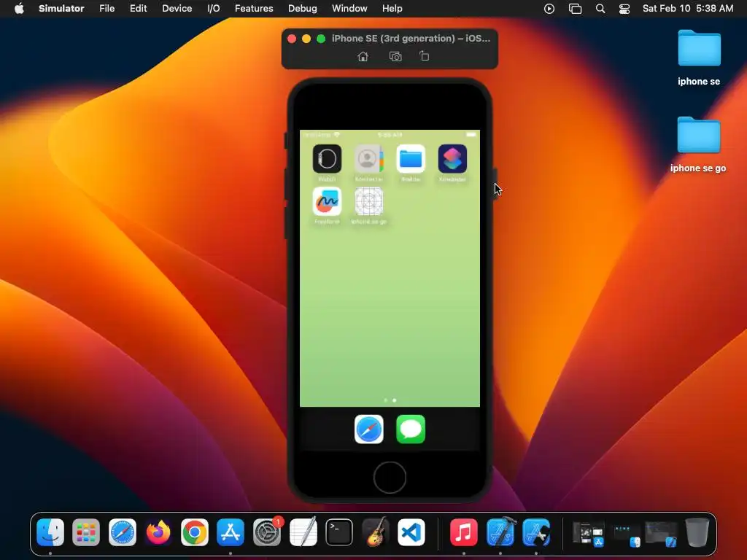This screenshot has height=560, width=747.
Task: Open Music from the Dock
Action: click(463, 532)
